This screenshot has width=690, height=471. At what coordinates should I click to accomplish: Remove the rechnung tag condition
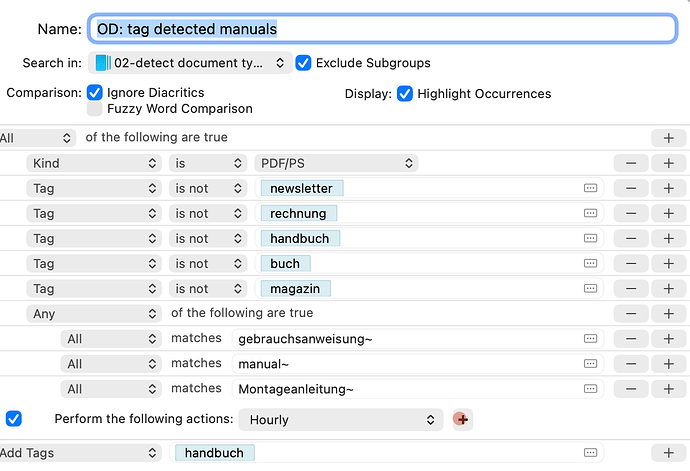click(x=631, y=213)
